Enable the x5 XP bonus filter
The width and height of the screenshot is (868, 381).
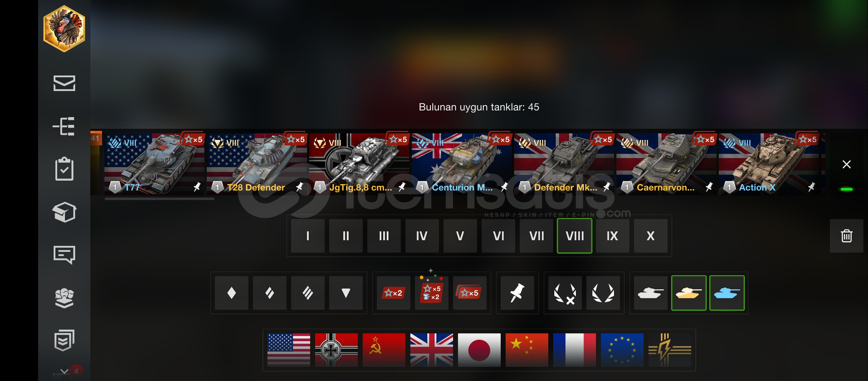470,293
